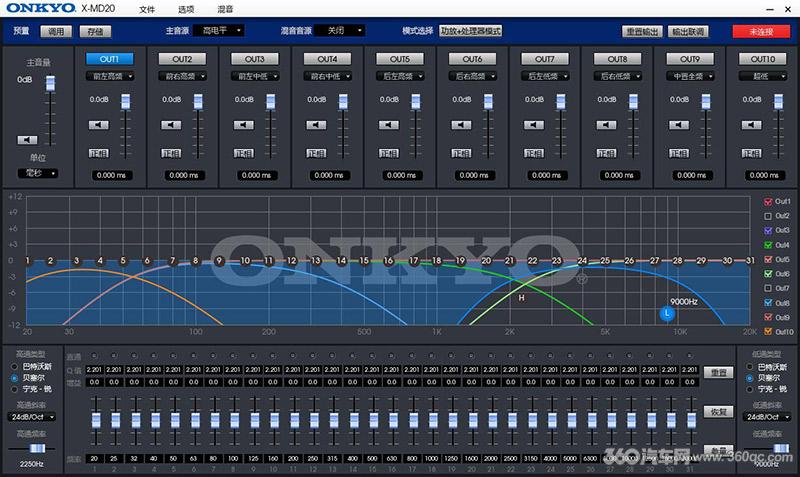Image resolution: width=800 pixels, height=477 pixels.
Task: Switch to the OUT6 channel
Action: [472, 59]
